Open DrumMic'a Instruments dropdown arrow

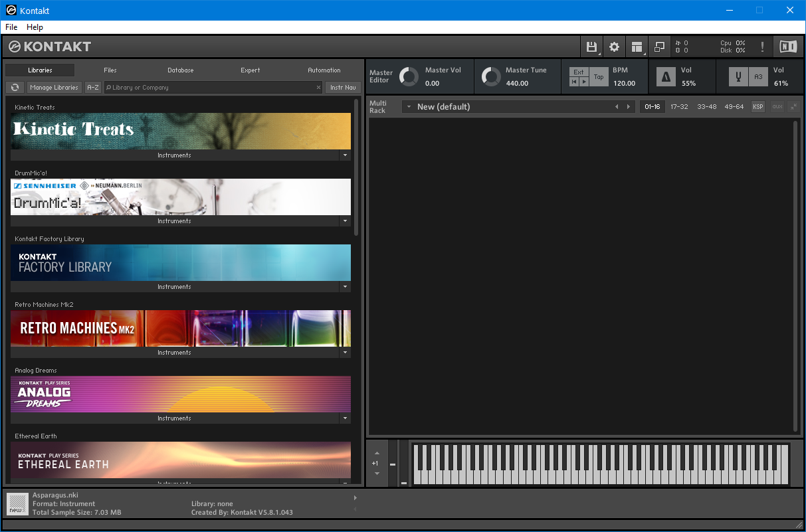tap(345, 221)
